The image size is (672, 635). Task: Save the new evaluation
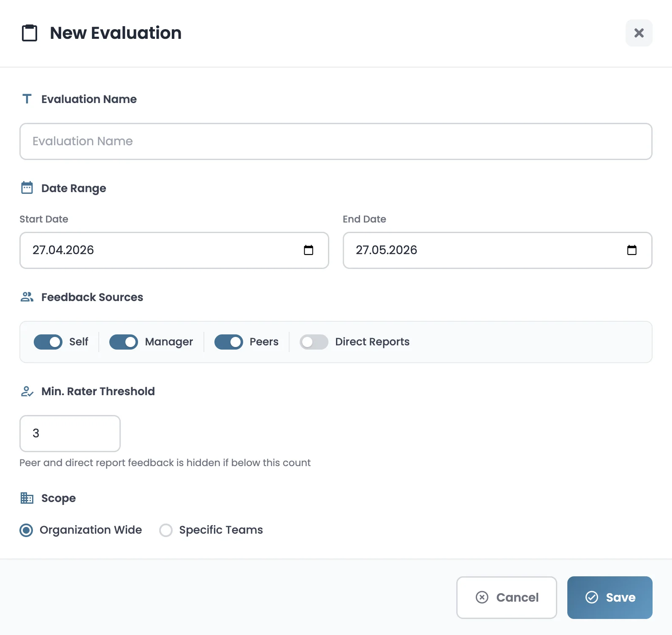coord(610,597)
